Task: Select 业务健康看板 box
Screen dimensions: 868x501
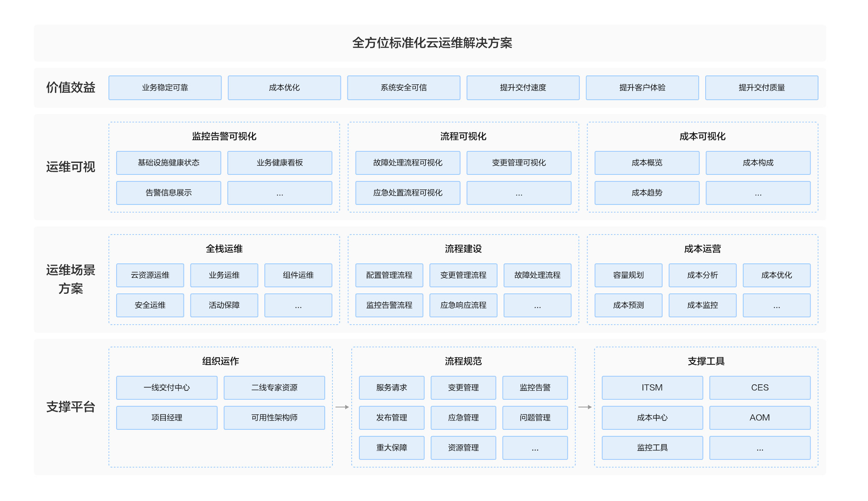Action: pyautogui.click(x=280, y=163)
